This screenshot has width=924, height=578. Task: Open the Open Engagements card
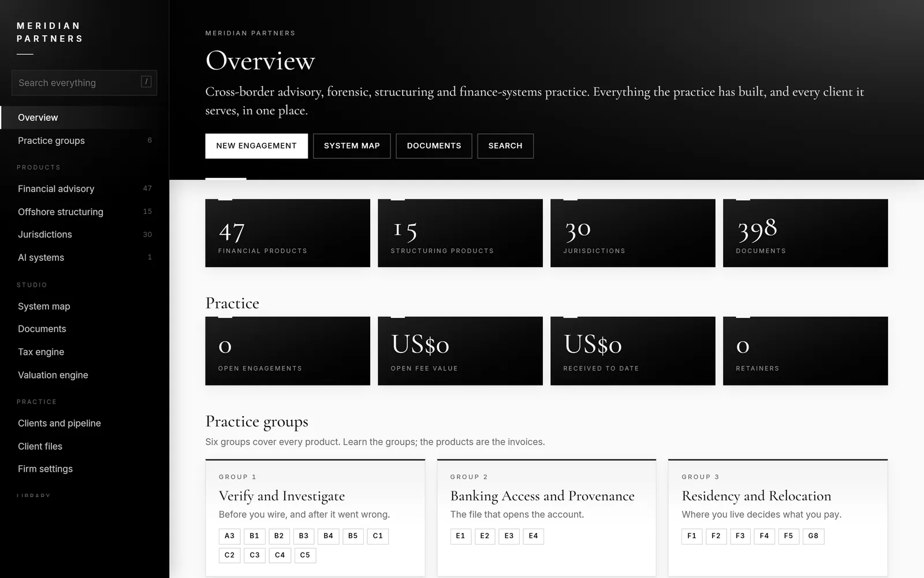pos(288,351)
